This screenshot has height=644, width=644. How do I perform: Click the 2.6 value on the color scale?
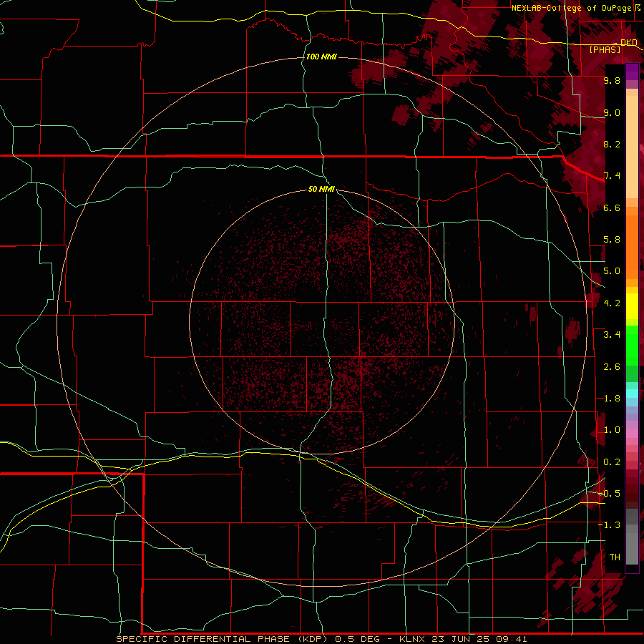tap(612, 367)
